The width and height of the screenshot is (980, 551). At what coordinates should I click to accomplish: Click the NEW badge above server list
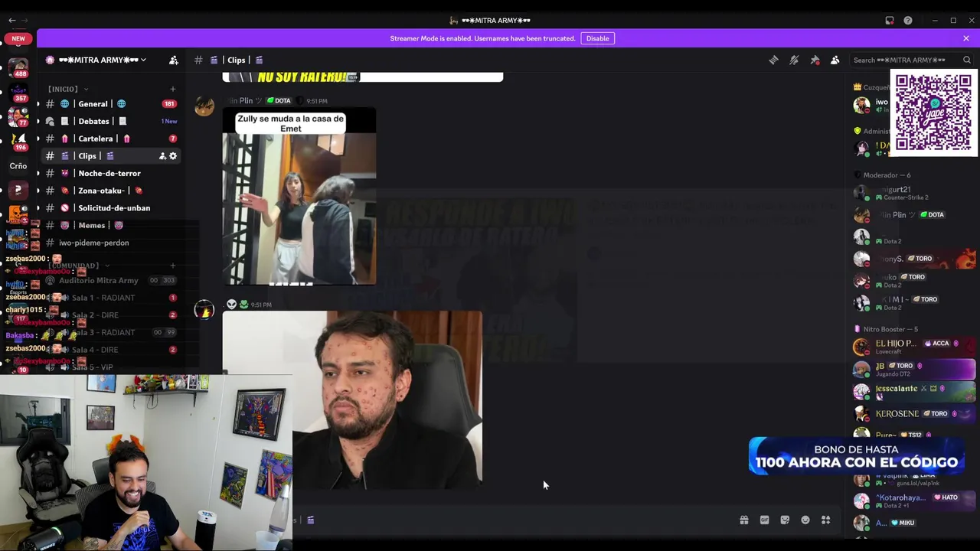tap(18, 38)
